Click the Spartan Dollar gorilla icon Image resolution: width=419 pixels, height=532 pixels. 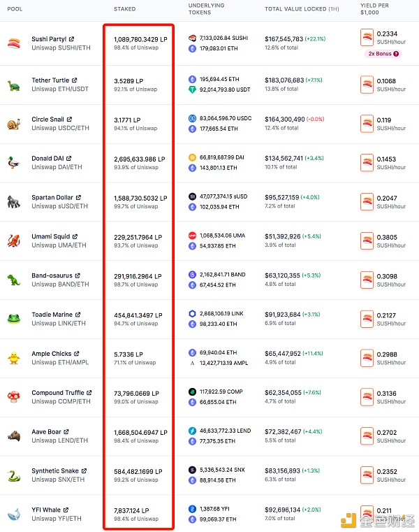click(x=13, y=202)
